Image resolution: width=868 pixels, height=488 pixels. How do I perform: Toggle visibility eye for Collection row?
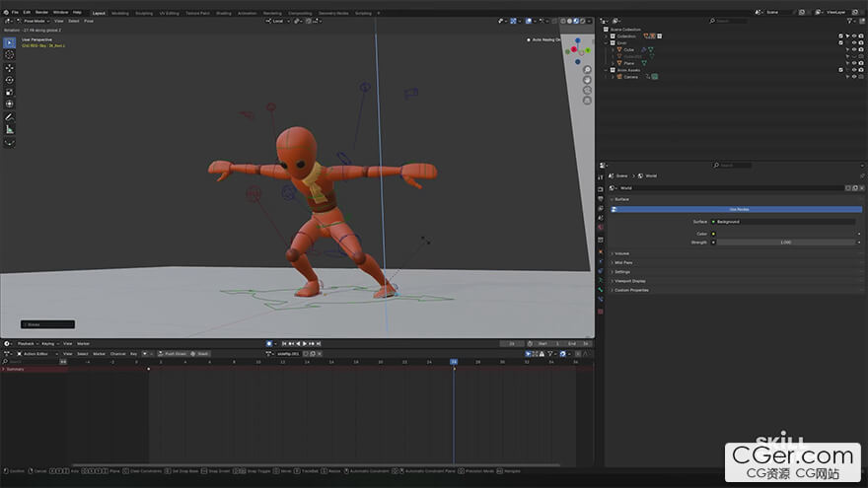(x=854, y=35)
